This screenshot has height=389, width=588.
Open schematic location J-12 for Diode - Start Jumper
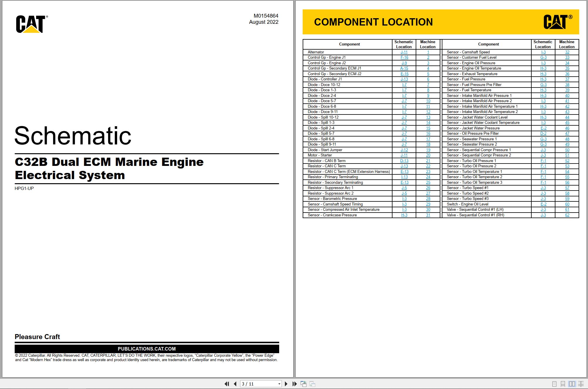click(x=404, y=150)
